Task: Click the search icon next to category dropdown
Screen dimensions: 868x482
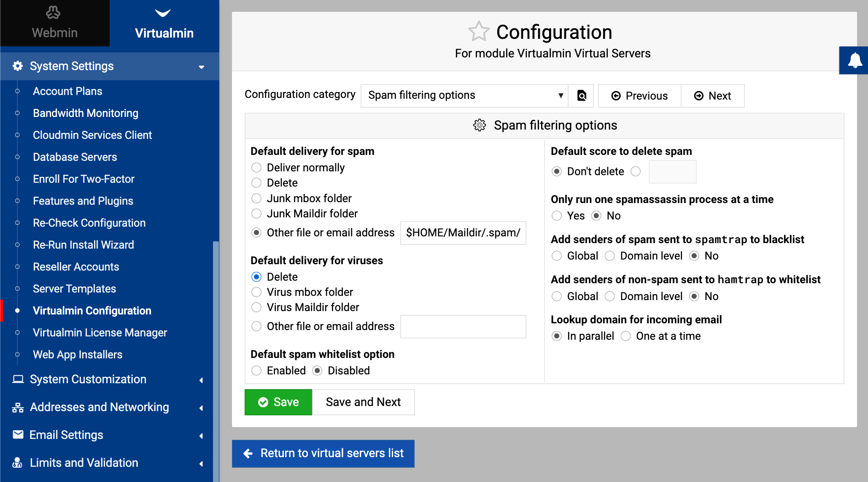Action: 581,96
